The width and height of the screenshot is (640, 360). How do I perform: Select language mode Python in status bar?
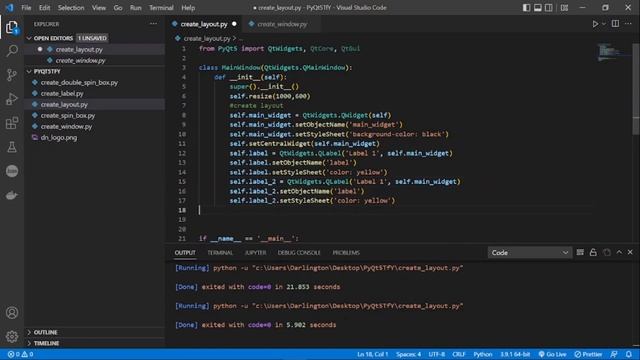click(x=482, y=354)
